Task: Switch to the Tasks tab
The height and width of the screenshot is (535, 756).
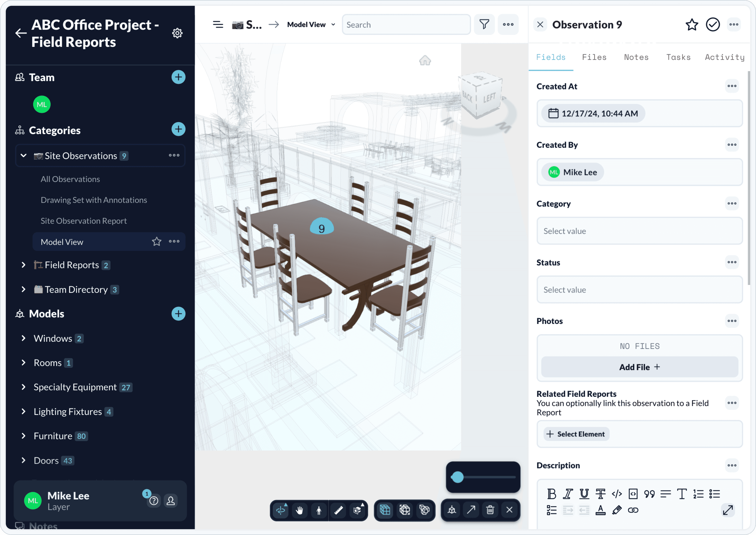Action: (x=678, y=57)
